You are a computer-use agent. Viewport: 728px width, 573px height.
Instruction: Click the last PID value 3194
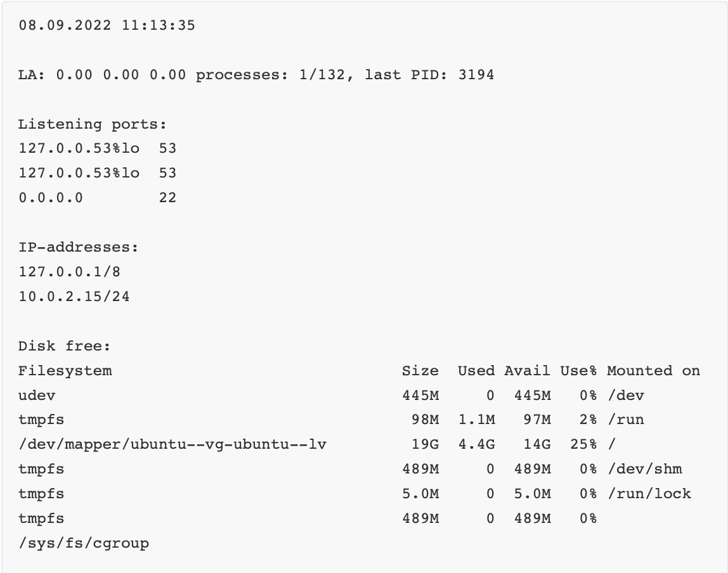point(476,75)
